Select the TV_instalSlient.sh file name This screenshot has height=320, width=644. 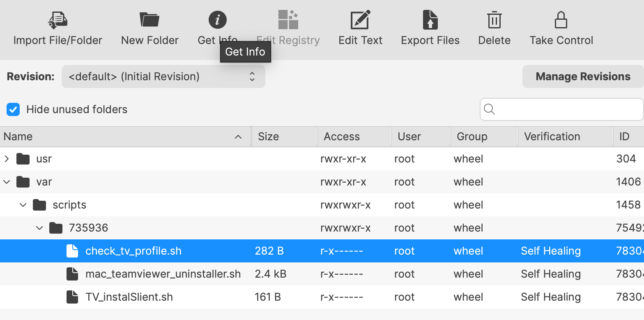129,297
